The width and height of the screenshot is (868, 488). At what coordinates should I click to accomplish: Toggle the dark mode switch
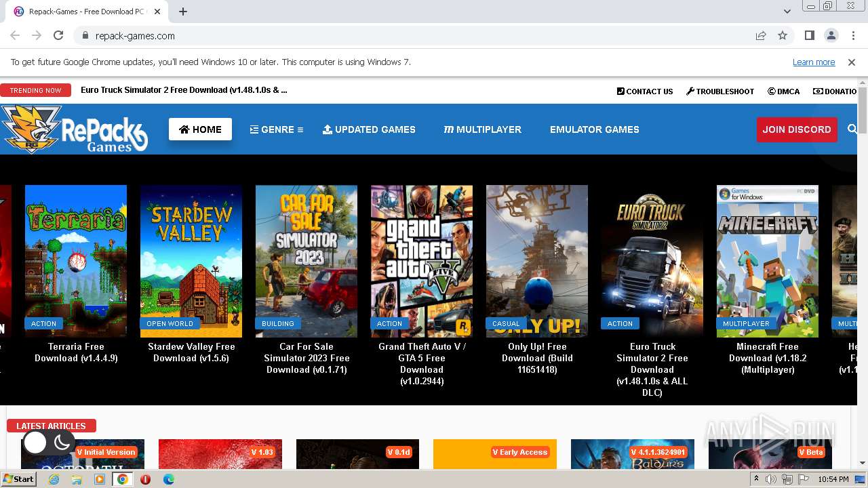[x=47, y=443]
